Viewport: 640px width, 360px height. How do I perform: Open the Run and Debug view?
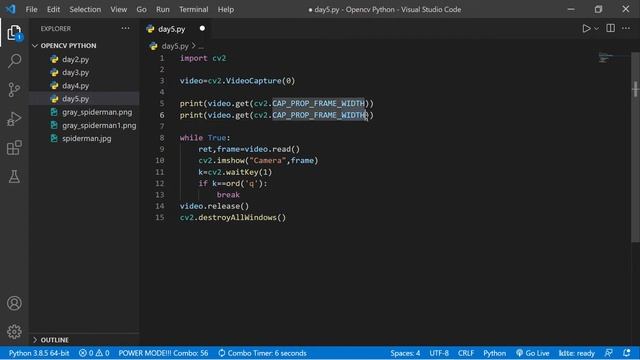pyautogui.click(x=14, y=119)
